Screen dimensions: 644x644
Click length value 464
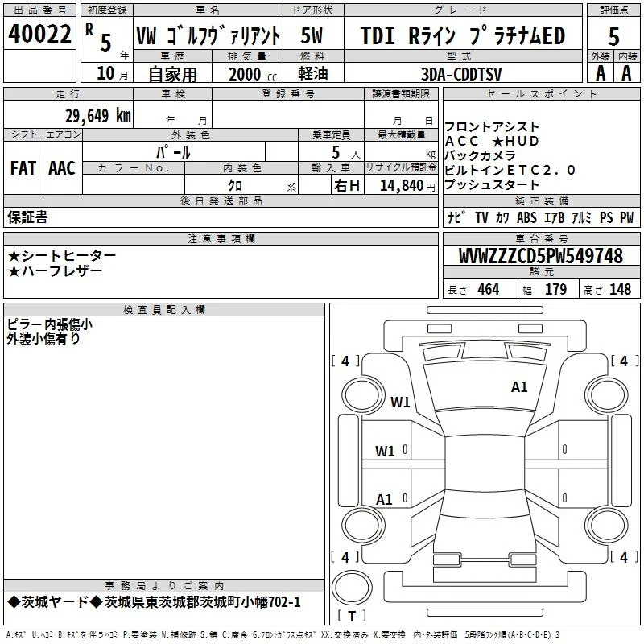click(489, 289)
